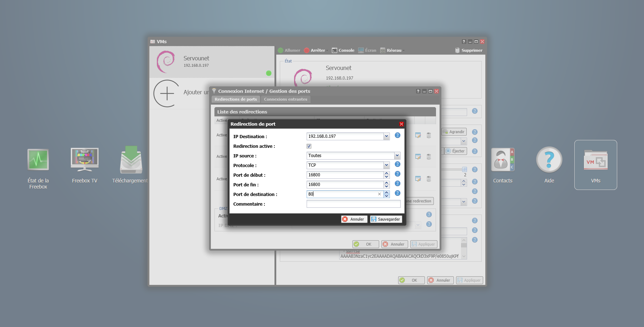Open État de la Freebox desktop icon
Screen dimensions: 644x327
pos(38,168)
